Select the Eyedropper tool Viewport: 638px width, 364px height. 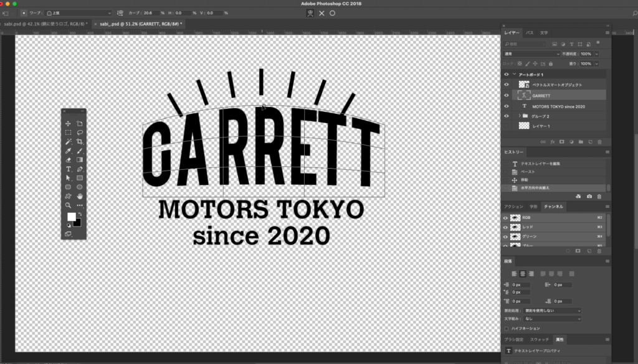[68, 151]
